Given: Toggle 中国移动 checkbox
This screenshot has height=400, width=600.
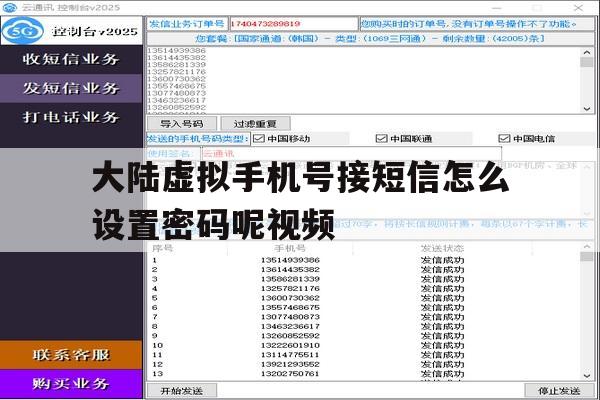Looking at the screenshot, I should coord(259,139).
